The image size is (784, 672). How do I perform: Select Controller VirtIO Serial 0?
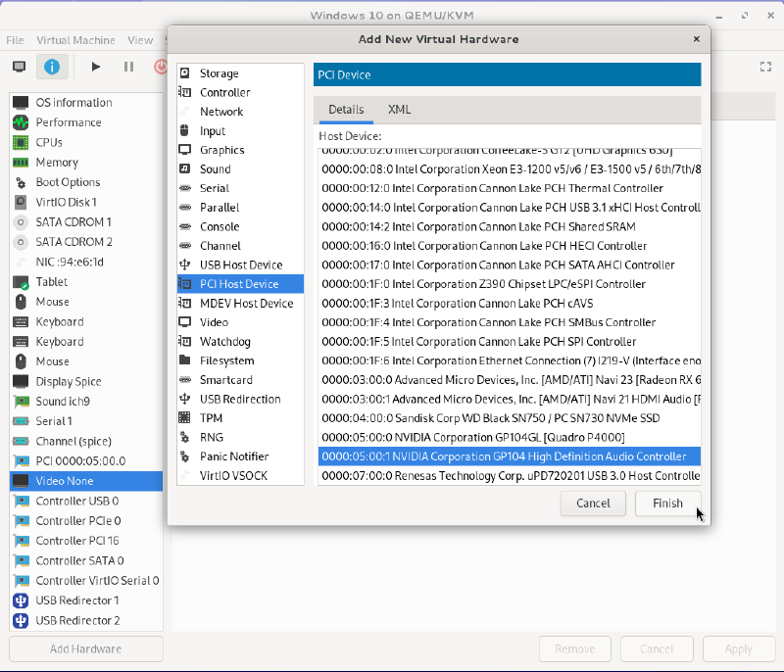(86, 581)
